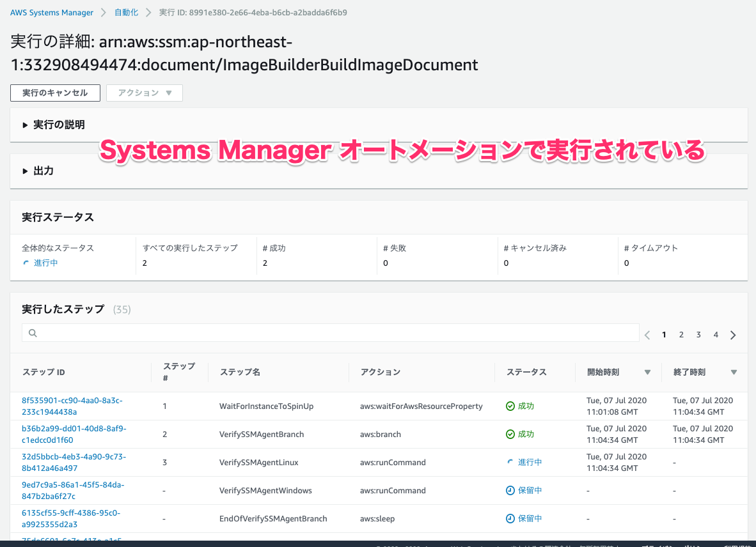
Task: Click pending clock icon for EndOfVerifySSMAgentBranch
Action: coord(510,518)
